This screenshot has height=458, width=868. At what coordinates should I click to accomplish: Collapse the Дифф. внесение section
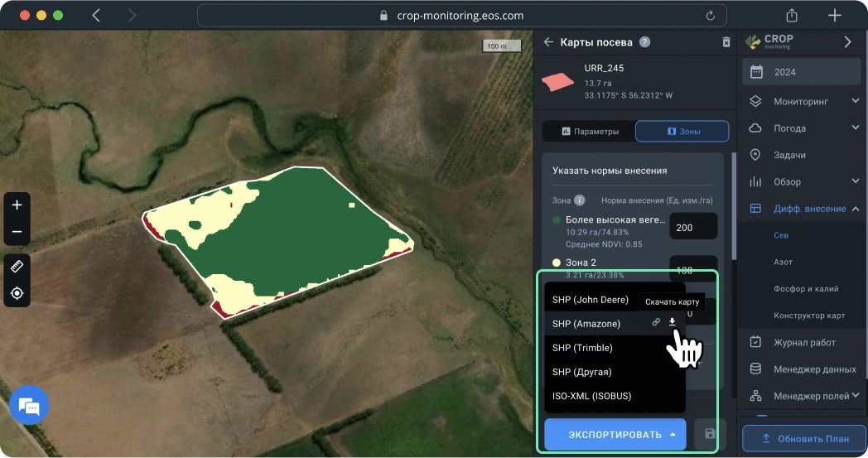[856, 209]
